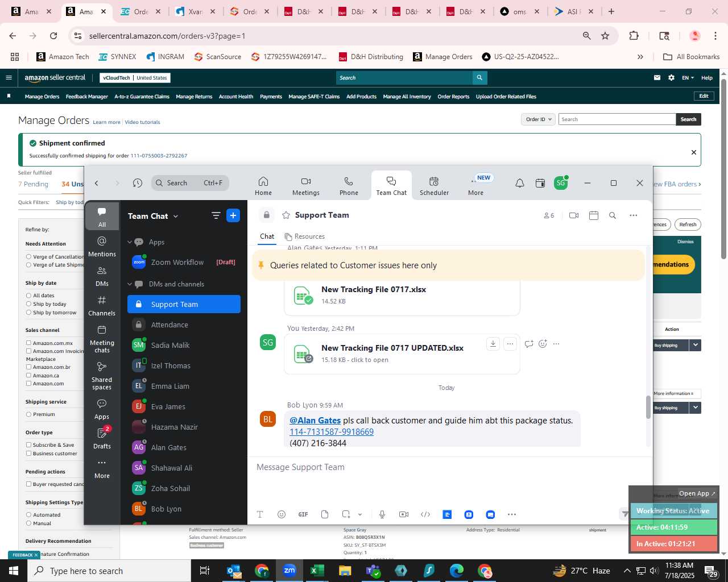Click the blue plus new chat button
Screen dimensions: 728x582
[x=233, y=215]
